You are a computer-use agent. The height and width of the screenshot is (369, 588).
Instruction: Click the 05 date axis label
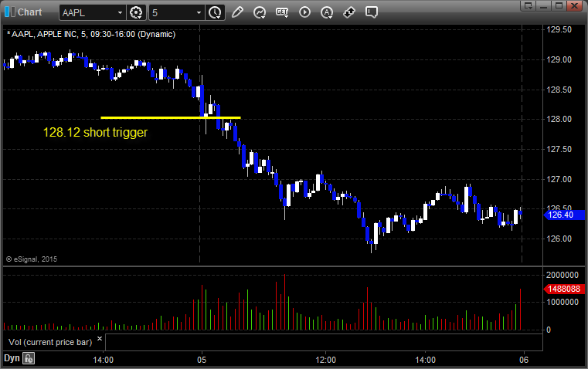click(202, 360)
